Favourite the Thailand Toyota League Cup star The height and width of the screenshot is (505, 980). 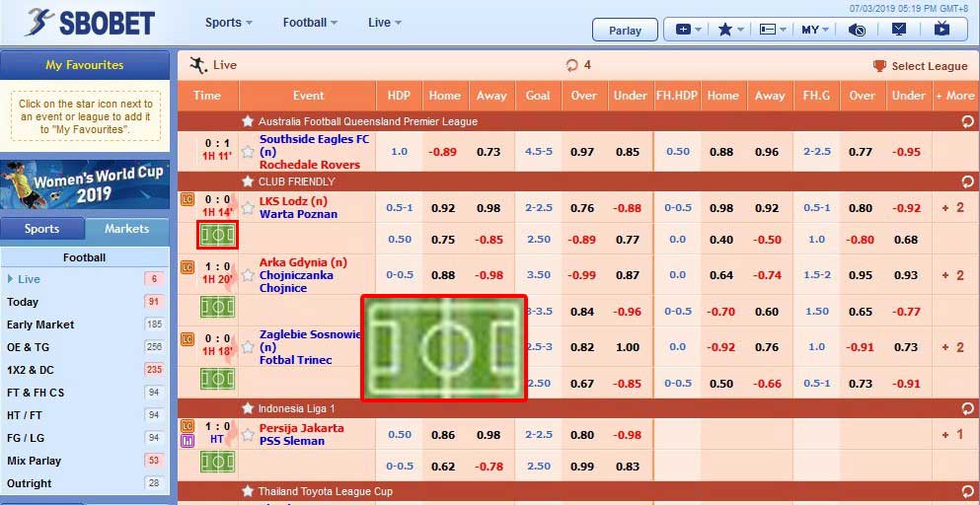tap(248, 491)
